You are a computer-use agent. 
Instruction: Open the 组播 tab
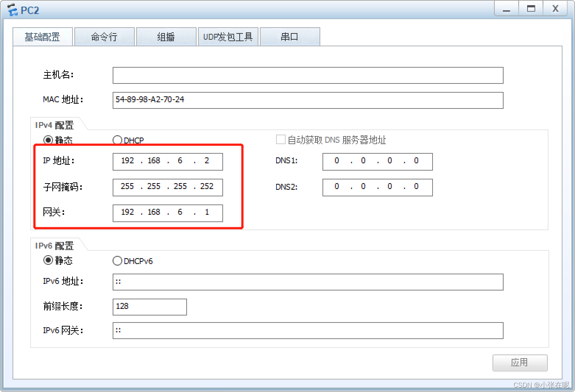(x=166, y=37)
